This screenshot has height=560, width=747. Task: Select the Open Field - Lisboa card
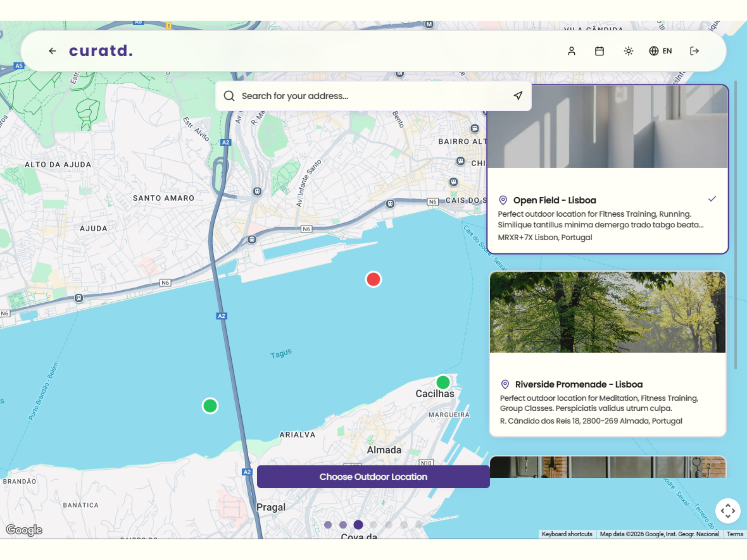(607, 169)
